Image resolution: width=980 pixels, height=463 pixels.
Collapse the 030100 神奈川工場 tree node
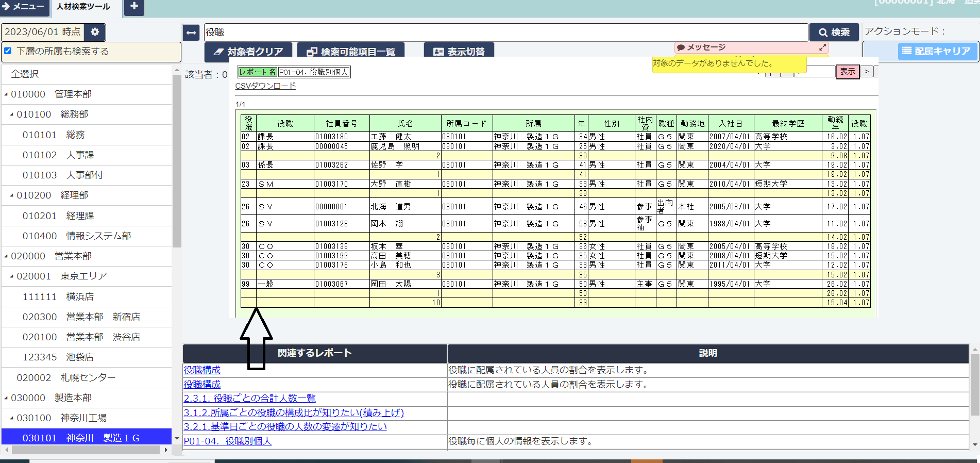[12, 418]
